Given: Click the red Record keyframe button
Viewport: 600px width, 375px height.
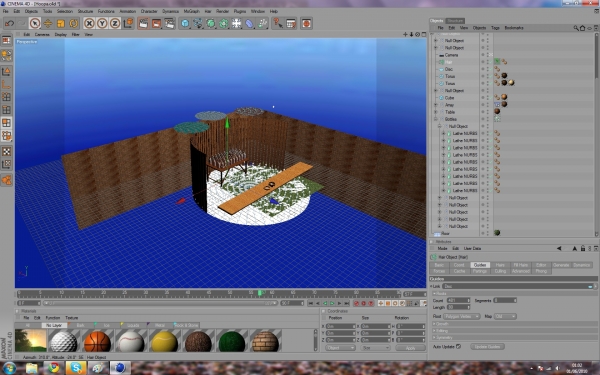Looking at the screenshot, I should point(357,303).
